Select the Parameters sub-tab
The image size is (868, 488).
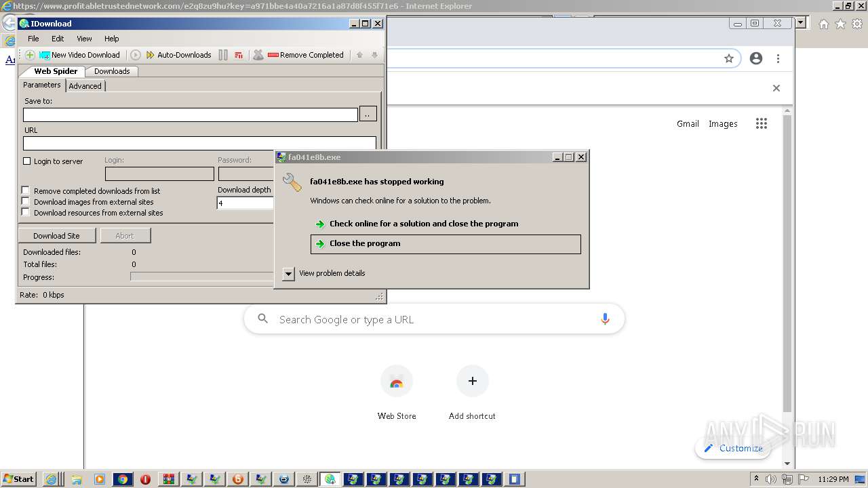coord(42,85)
